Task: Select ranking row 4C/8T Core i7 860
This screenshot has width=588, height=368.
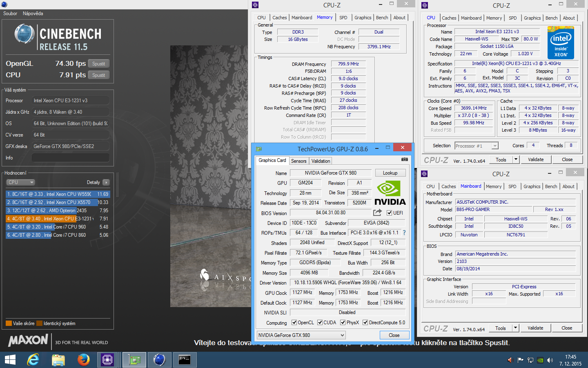Action: (58, 235)
